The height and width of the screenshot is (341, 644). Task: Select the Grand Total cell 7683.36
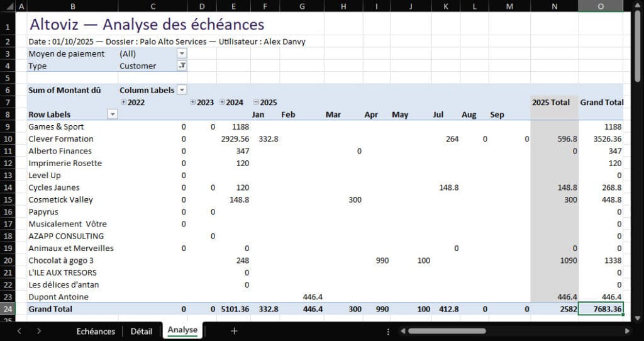(601, 309)
